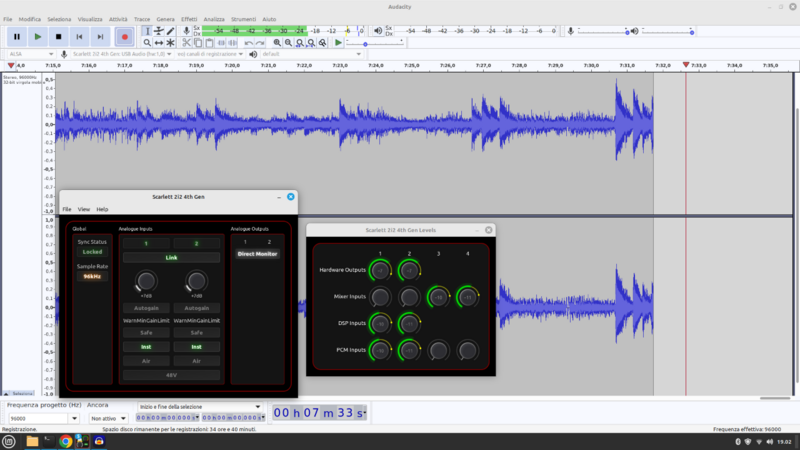
Task: Click the Undo arrow icon
Action: pos(249,43)
